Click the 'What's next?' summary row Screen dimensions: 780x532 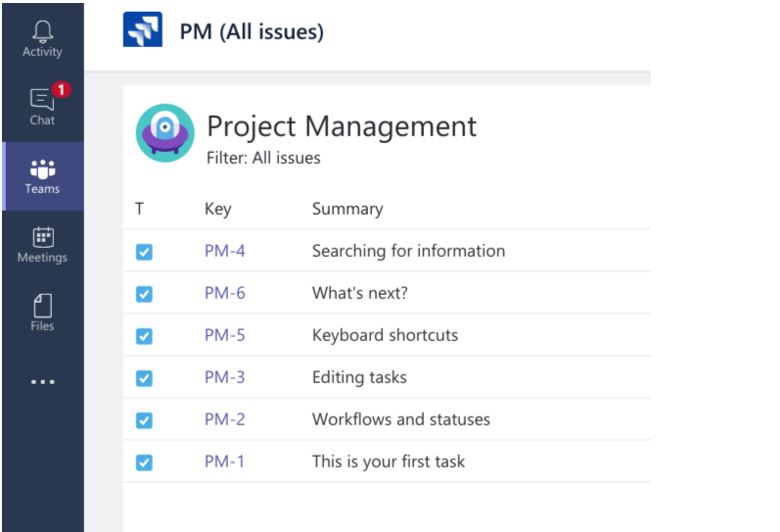[387, 293]
